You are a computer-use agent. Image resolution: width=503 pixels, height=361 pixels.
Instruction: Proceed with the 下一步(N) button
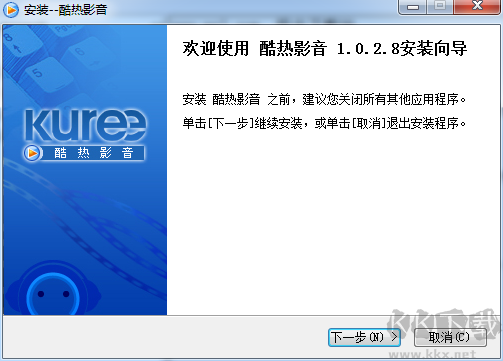click(364, 337)
